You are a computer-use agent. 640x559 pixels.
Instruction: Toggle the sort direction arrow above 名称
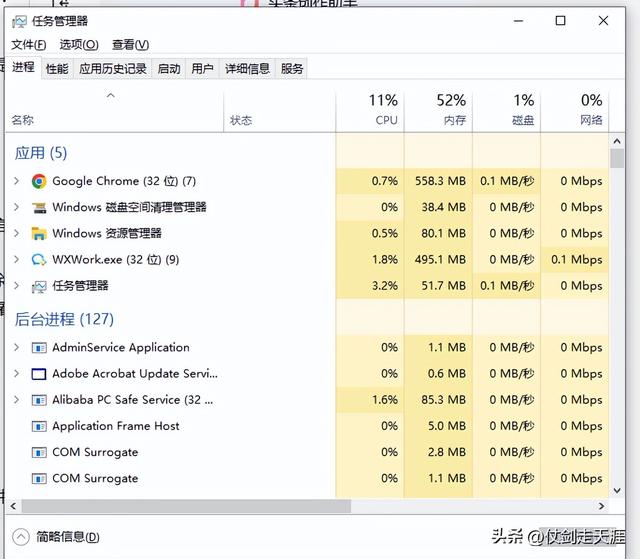click(x=111, y=95)
